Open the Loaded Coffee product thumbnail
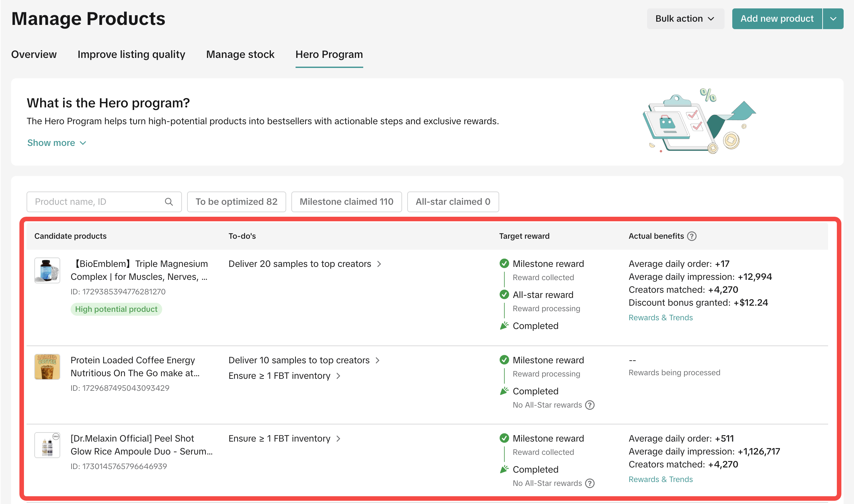 (47, 367)
